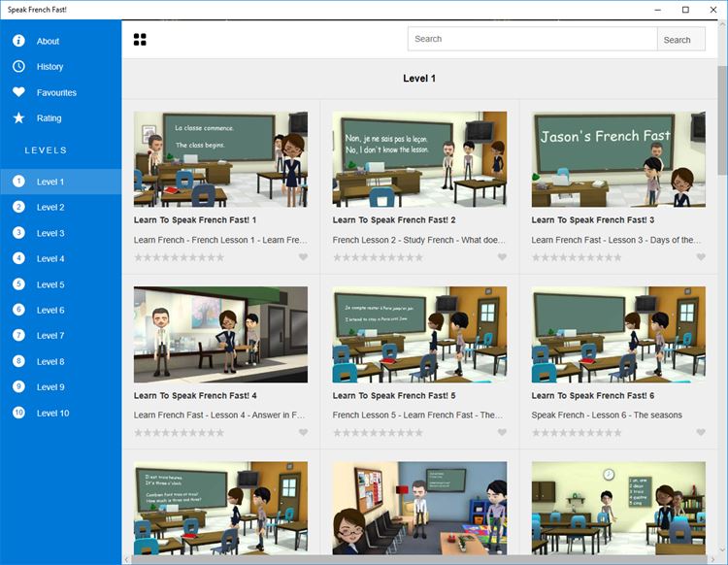Go to Favourites label in sidebar
The height and width of the screenshot is (565, 728).
click(56, 92)
